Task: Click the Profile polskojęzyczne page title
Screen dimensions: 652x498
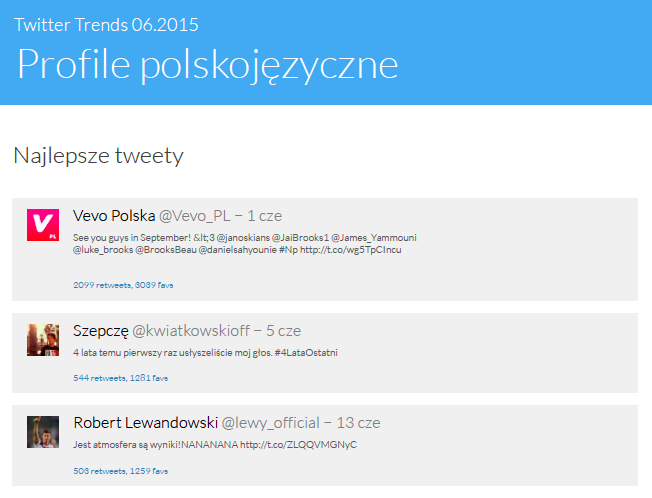Action: pyautogui.click(x=208, y=64)
